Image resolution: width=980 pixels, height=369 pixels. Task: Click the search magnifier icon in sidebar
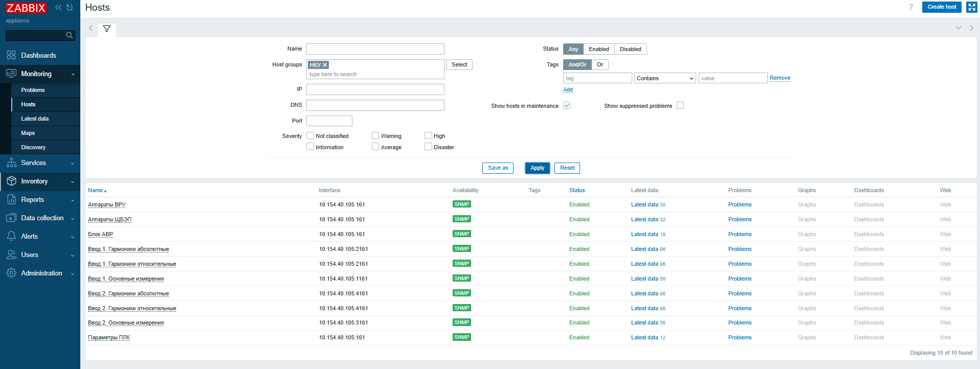click(69, 35)
